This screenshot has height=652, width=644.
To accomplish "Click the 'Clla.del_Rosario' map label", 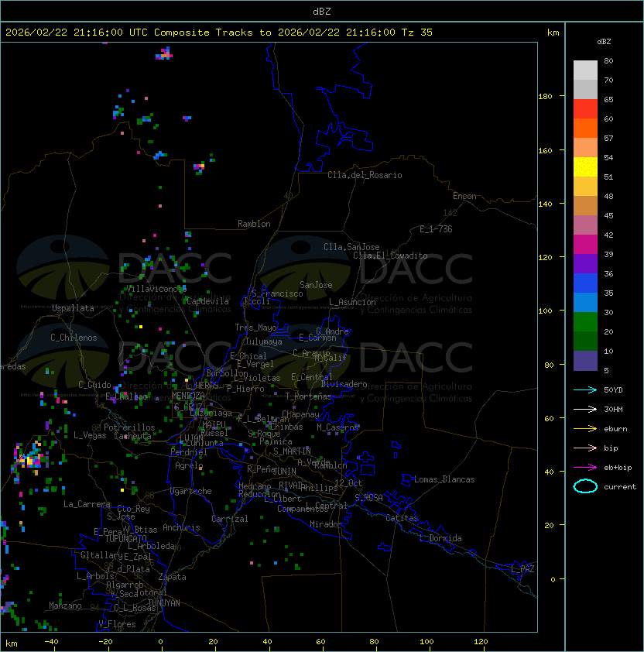I will [x=365, y=175].
